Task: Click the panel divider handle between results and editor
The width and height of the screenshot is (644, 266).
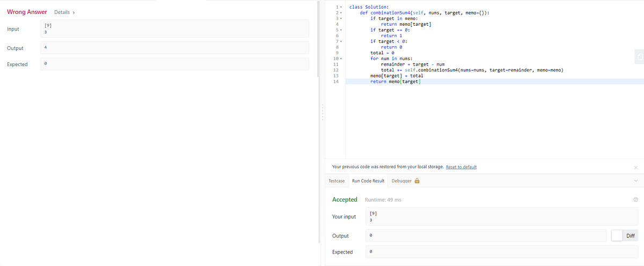Action: [x=322, y=113]
